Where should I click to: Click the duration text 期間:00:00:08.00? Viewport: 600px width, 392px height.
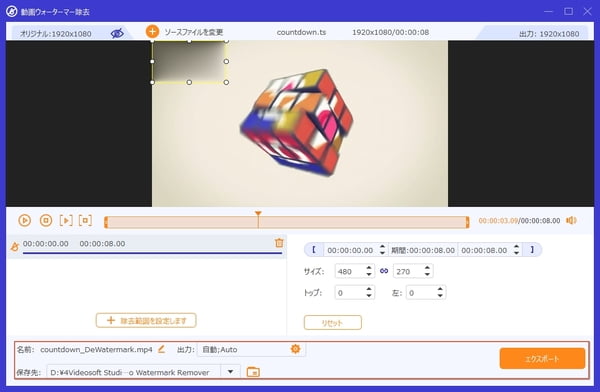pyautogui.click(x=423, y=250)
